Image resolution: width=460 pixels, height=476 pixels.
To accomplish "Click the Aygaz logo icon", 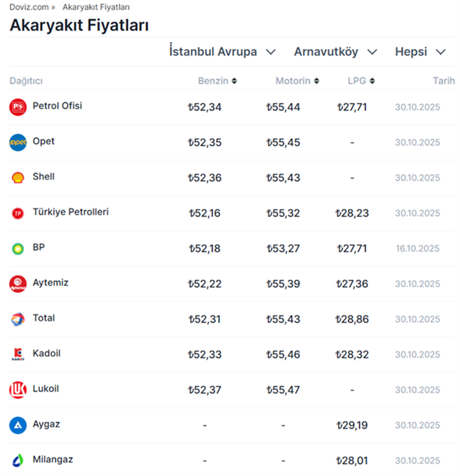I will [x=18, y=426].
